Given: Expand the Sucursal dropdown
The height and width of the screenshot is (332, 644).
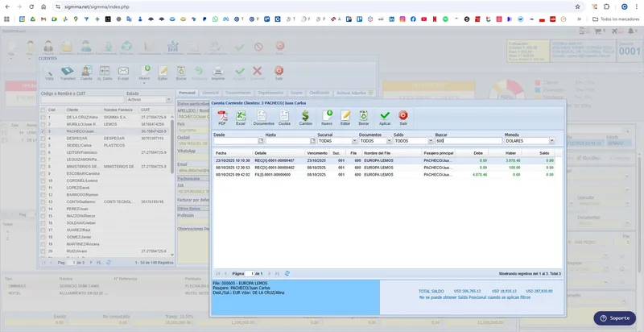Looking at the screenshot, I should point(354,141).
